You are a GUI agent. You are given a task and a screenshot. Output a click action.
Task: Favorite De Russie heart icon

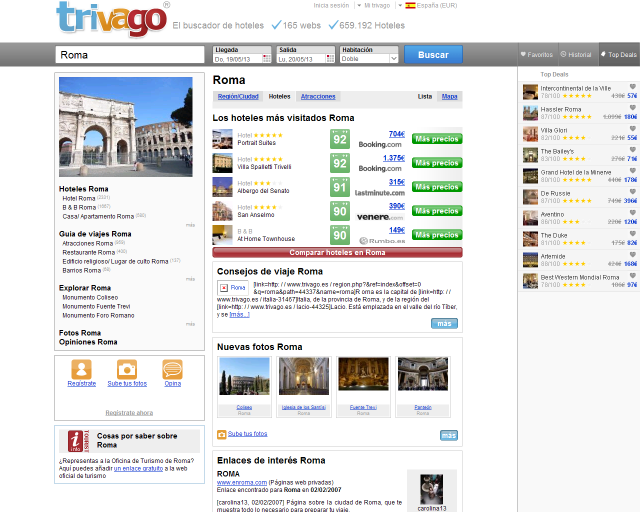coord(633,191)
